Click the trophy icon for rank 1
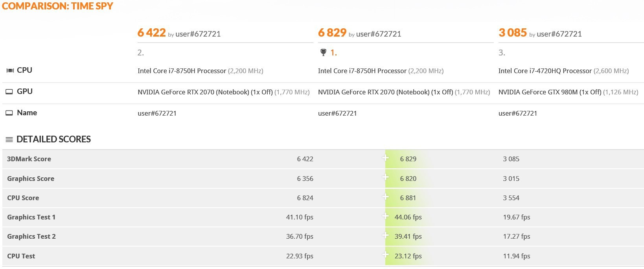The height and width of the screenshot is (269, 644). tap(323, 52)
